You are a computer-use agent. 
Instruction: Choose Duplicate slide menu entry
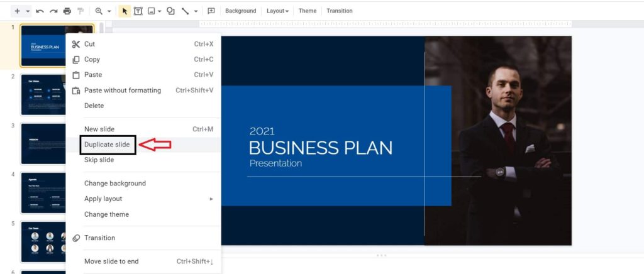pos(143,145)
